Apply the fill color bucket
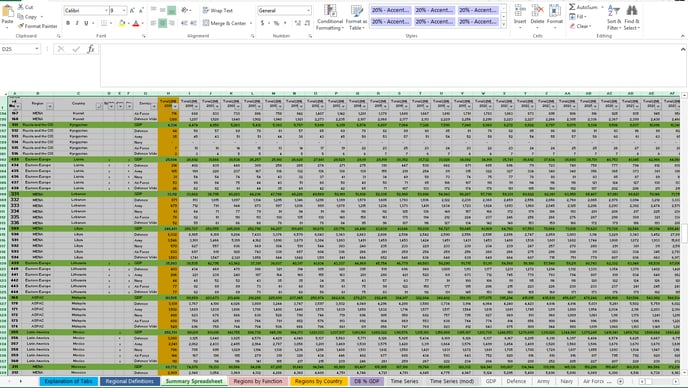The image size is (688, 388). click(x=122, y=23)
